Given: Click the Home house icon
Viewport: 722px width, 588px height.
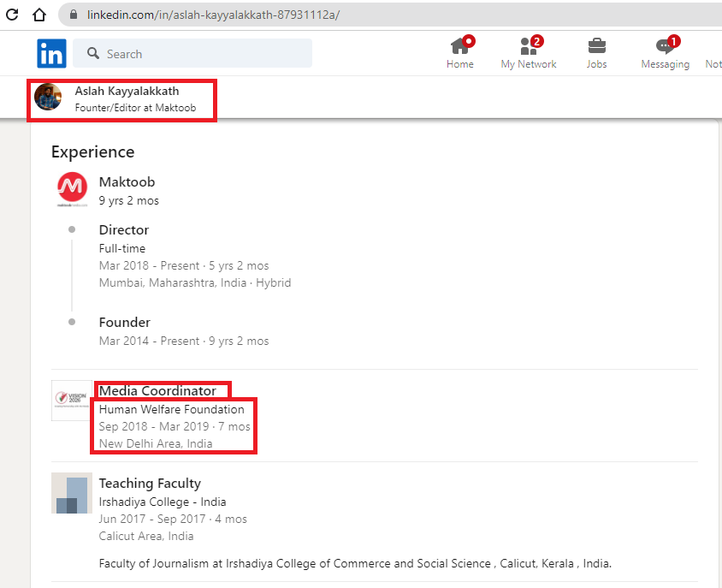Looking at the screenshot, I should (459, 46).
